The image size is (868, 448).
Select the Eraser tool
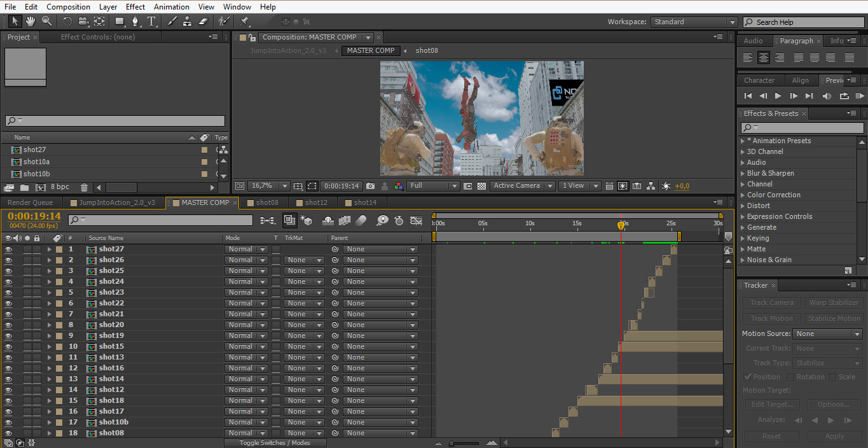(x=203, y=21)
